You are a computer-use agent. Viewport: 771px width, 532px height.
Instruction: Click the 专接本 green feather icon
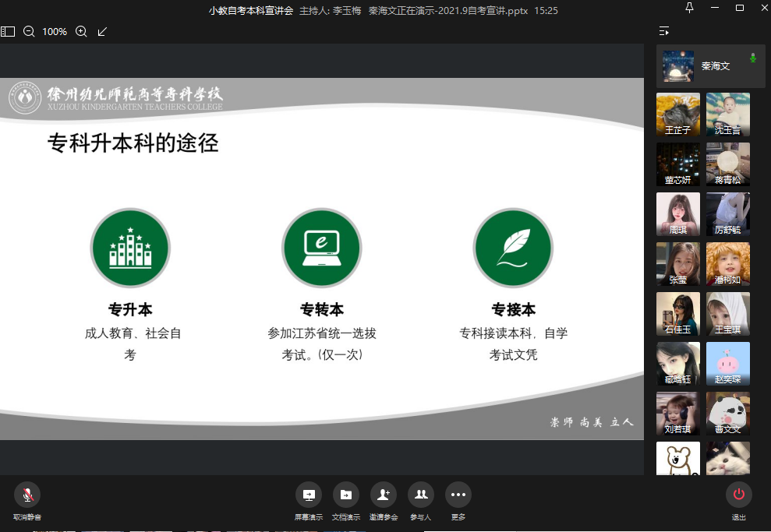pos(513,248)
